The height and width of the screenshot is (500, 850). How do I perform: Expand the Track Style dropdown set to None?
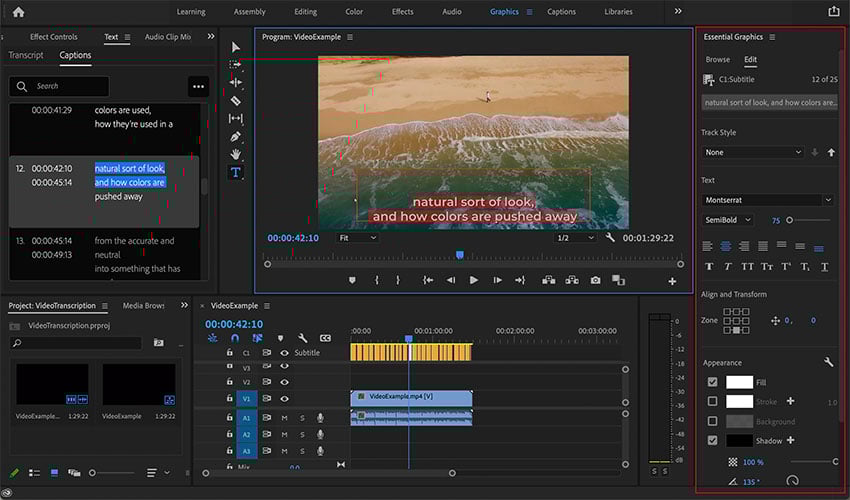[x=753, y=152]
